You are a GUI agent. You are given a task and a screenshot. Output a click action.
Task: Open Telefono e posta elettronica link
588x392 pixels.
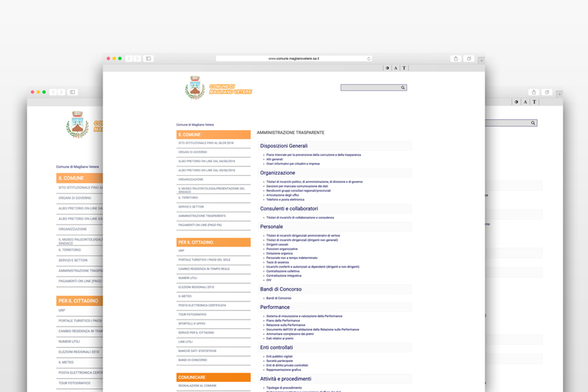285,200
